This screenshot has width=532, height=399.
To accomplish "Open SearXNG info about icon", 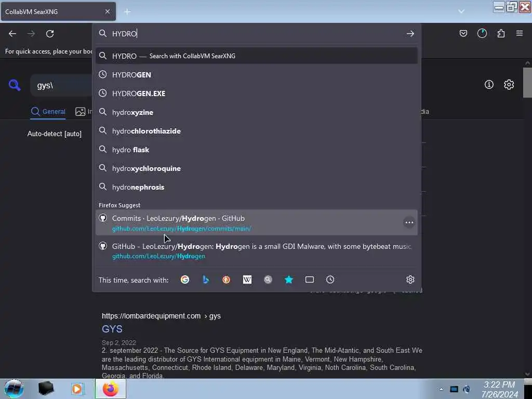I will (489, 85).
